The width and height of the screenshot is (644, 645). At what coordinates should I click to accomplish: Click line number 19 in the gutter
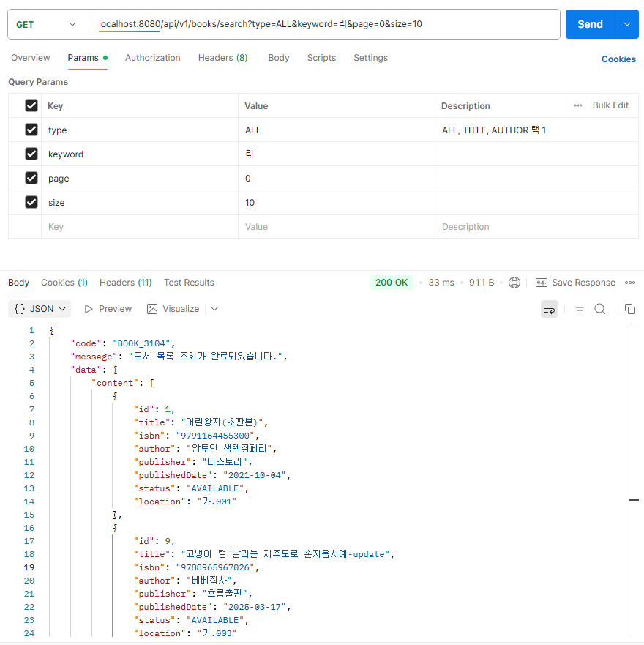(29, 567)
